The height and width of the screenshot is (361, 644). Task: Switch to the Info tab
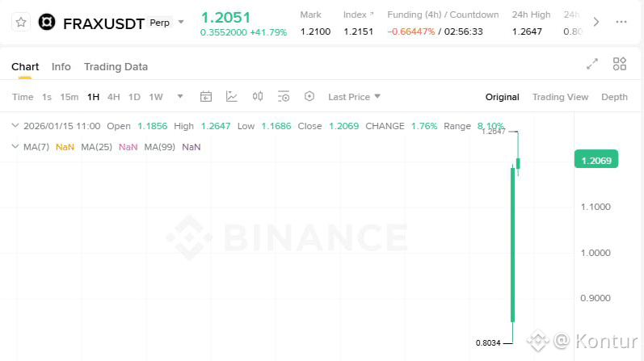coord(61,66)
